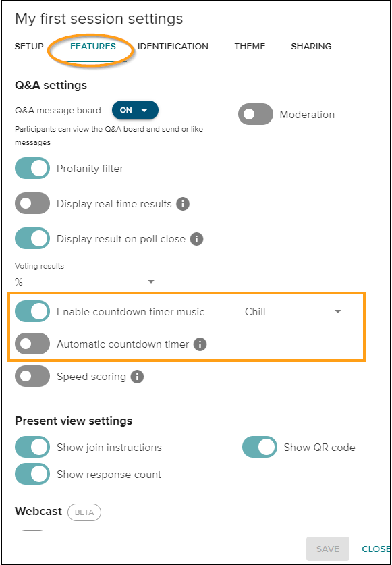The width and height of the screenshot is (392, 565).
Task: Turn on Display real-time results
Action: (x=32, y=203)
